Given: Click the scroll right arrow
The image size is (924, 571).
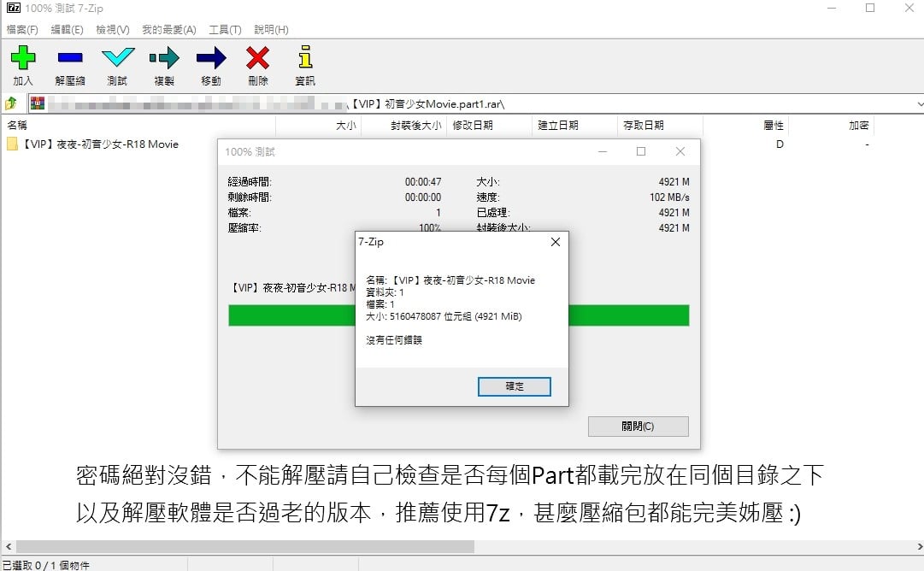Looking at the screenshot, I should (919, 547).
